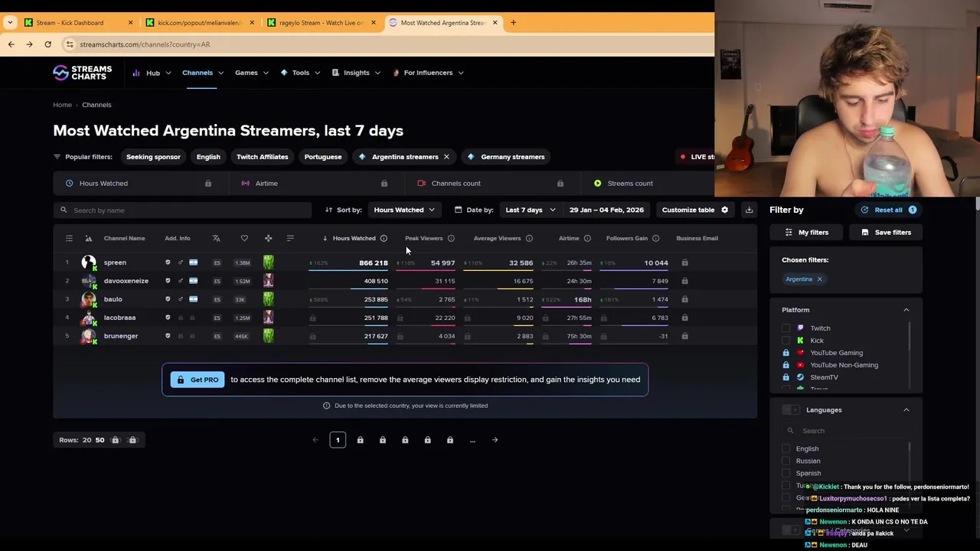The width and height of the screenshot is (980, 551).
Task: Click the Home breadcrumb link
Action: [x=62, y=105]
